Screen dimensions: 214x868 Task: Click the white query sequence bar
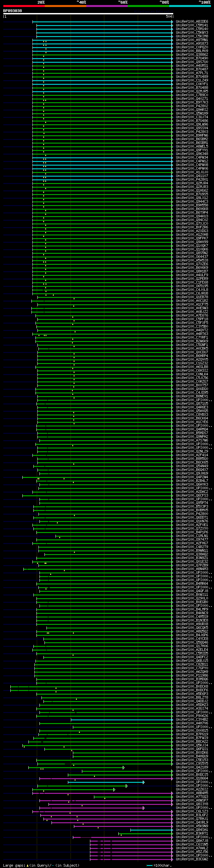click(x=88, y=14)
